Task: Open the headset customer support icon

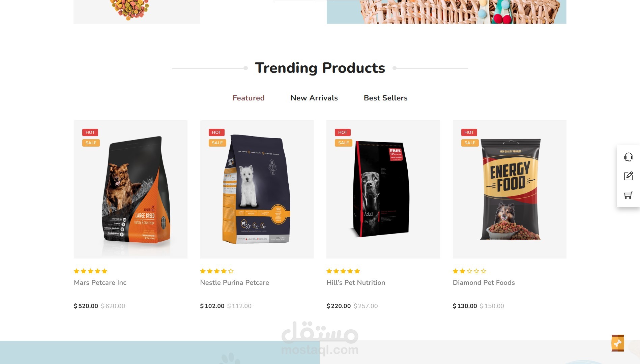Action: (x=629, y=157)
